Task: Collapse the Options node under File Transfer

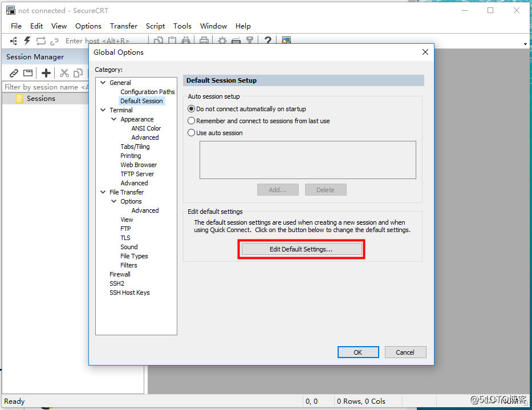Action: click(x=114, y=201)
